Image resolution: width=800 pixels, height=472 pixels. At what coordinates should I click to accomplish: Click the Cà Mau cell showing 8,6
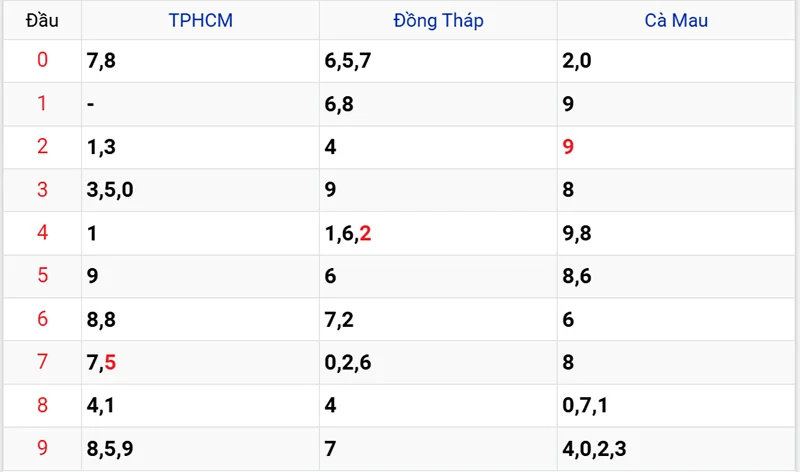[x=577, y=277]
